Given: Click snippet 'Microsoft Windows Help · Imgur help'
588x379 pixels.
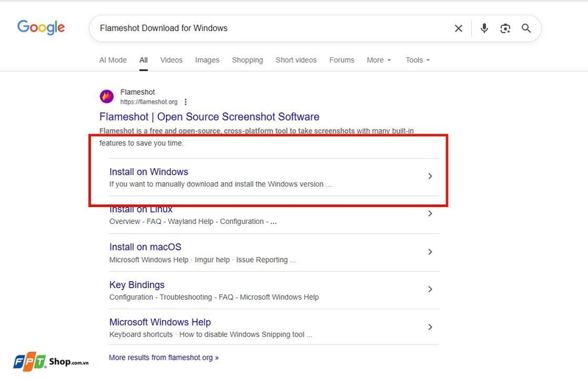Looking at the screenshot, I should click(203, 260).
